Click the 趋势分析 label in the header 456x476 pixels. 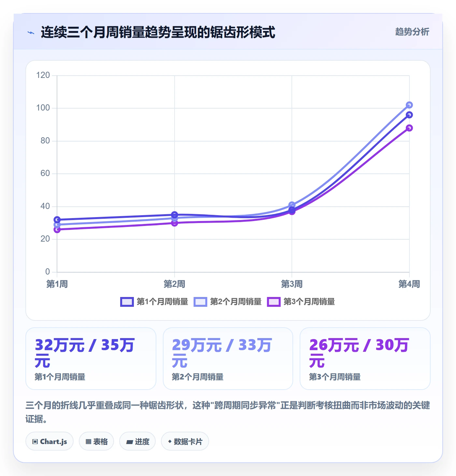click(x=412, y=32)
